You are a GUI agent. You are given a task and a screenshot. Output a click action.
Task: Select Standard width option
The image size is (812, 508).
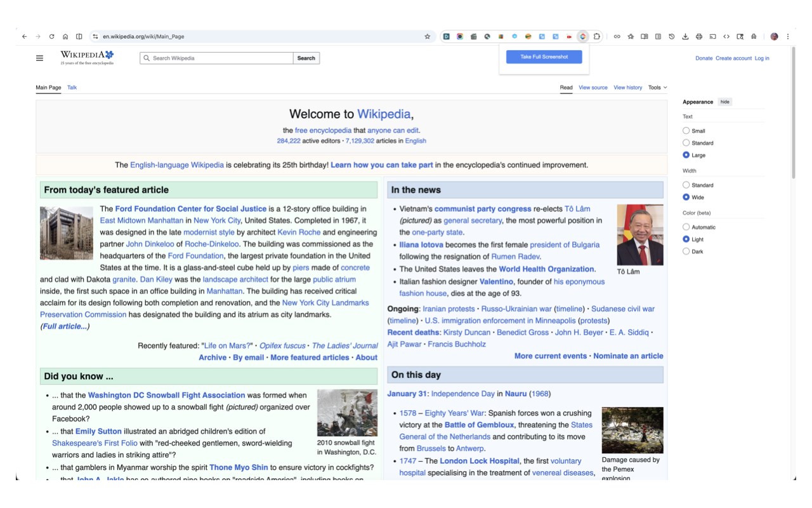click(x=686, y=185)
